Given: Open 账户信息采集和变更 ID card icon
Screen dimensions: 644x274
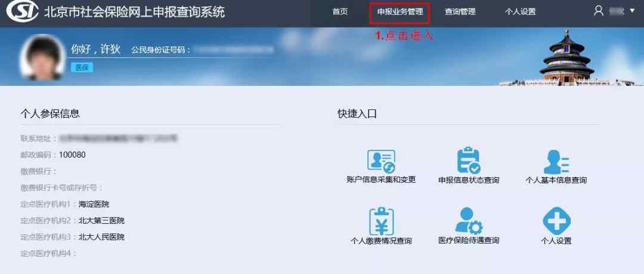Looking at the screenshot, I should (381, 160).
